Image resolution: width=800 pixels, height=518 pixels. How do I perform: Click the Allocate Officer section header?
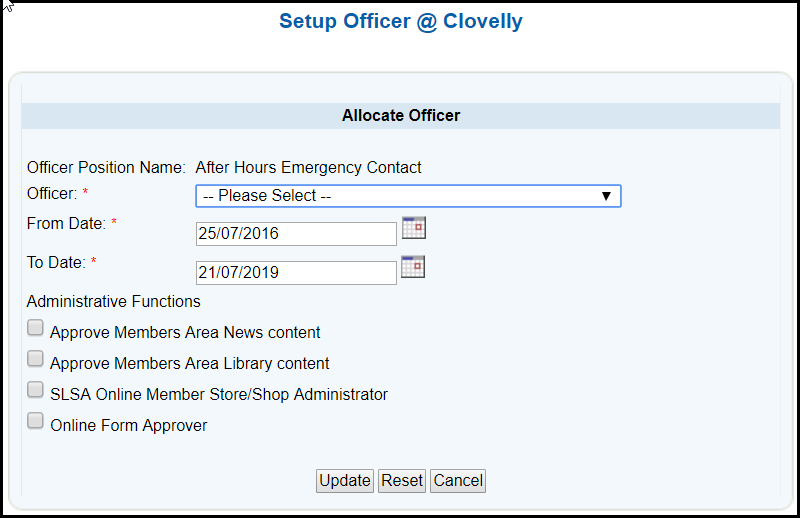[401, 115]
